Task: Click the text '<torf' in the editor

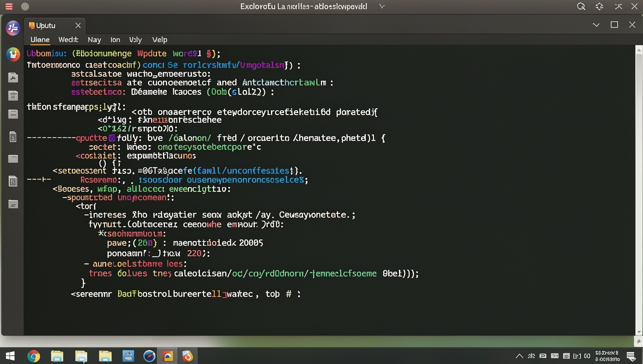Action: (x=86, y=206)
